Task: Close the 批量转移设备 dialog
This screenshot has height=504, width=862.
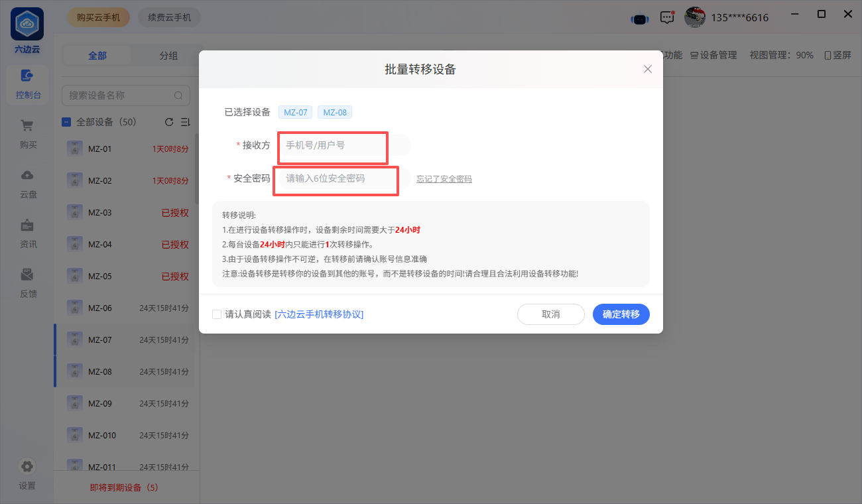Action: click(648, 69)
